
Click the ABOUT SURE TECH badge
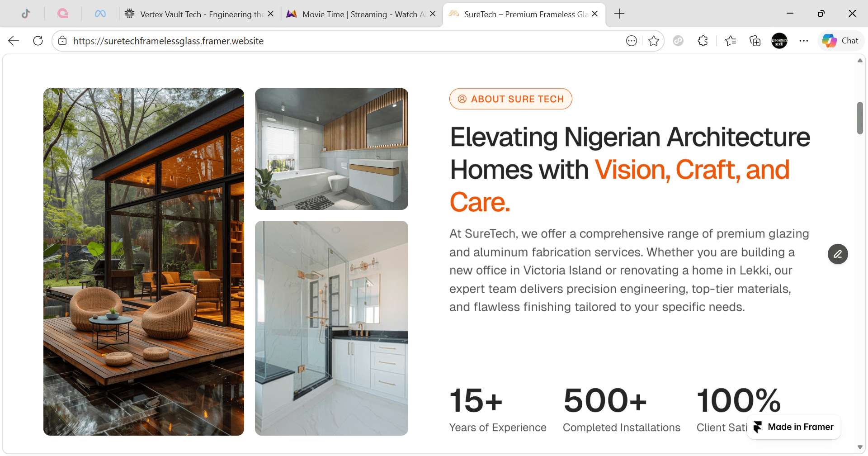(x=510, y=99)
